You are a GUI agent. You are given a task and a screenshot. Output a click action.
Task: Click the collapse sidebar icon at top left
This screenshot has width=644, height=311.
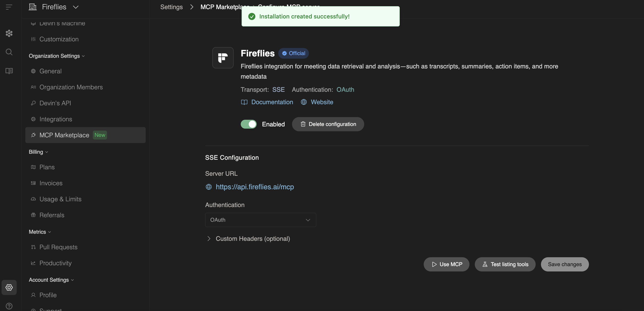coord(9,7)
